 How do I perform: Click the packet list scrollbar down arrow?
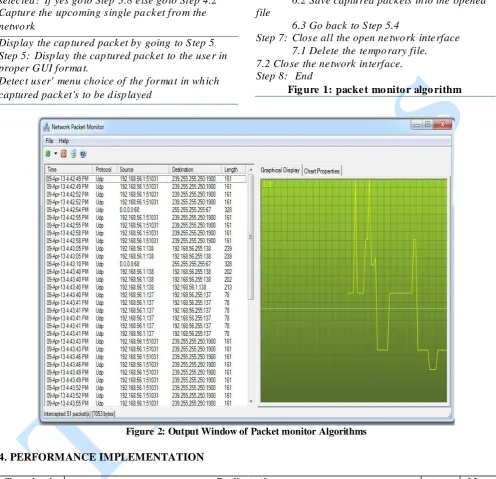coord(251,402)
